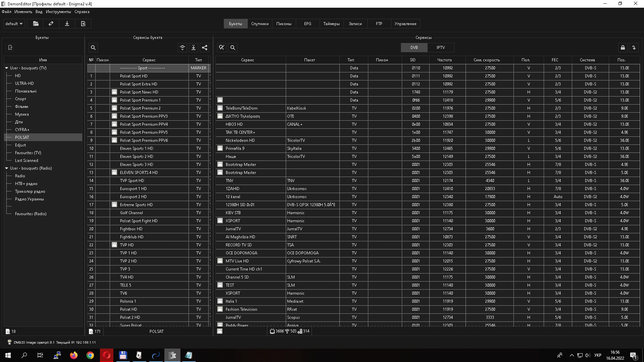The image size is (644, 362).
Task: Select the Sport marker row
Action: point(149,68)
